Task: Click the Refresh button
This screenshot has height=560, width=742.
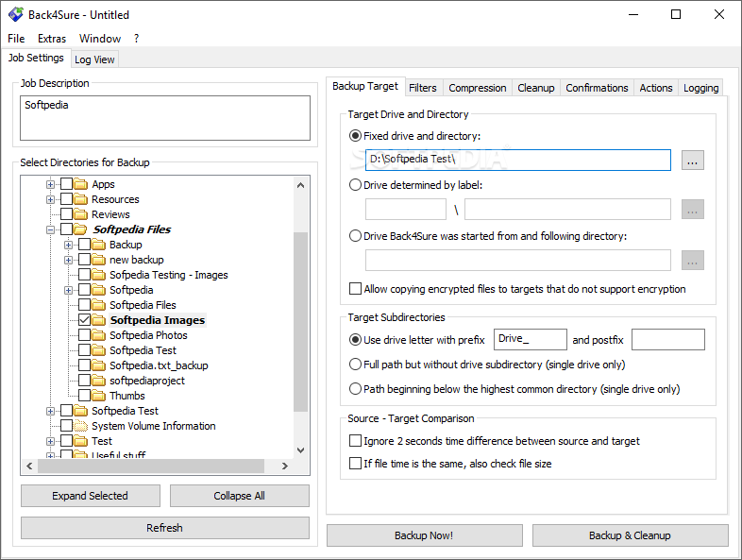Action: (x=164, y=528)
